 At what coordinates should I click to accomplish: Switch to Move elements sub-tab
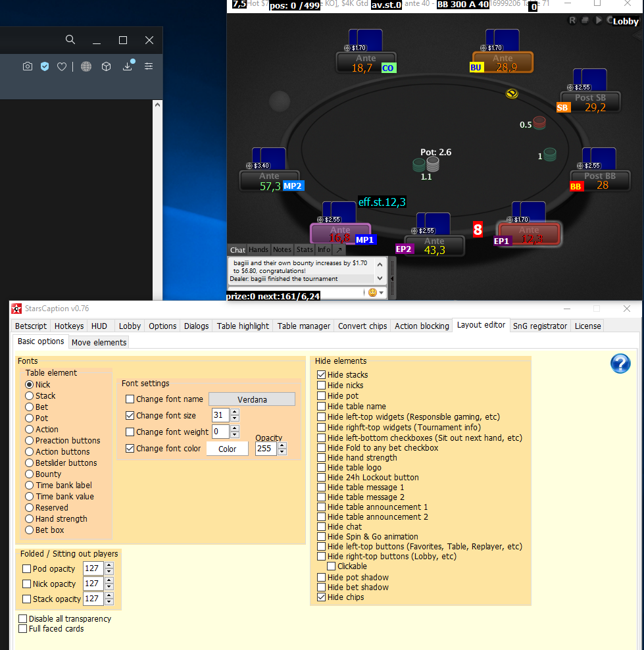tap(99, 342)
